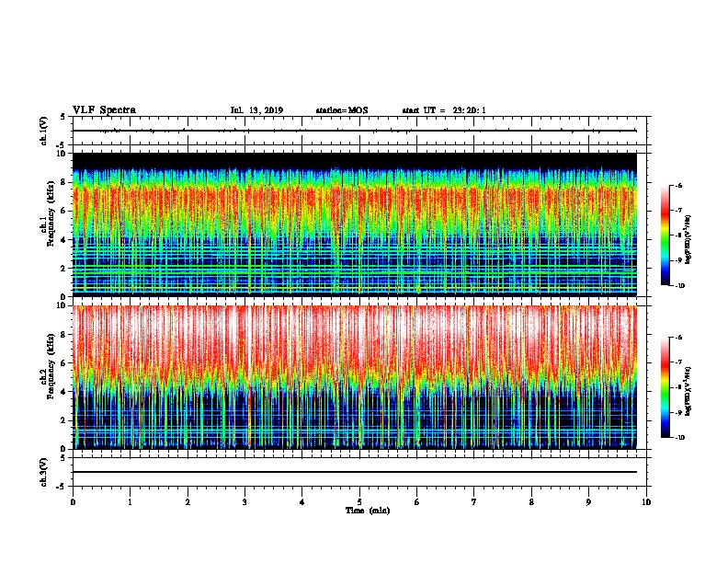Click the ch.1 voltage waveform trace
728x563 pixels.
[x=355, y=131]
